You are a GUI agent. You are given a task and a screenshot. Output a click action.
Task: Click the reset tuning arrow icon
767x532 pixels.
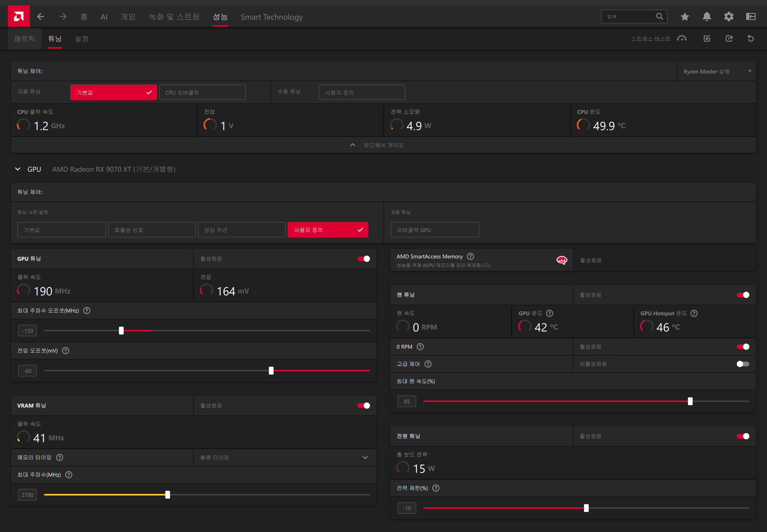tap(751, 38)
